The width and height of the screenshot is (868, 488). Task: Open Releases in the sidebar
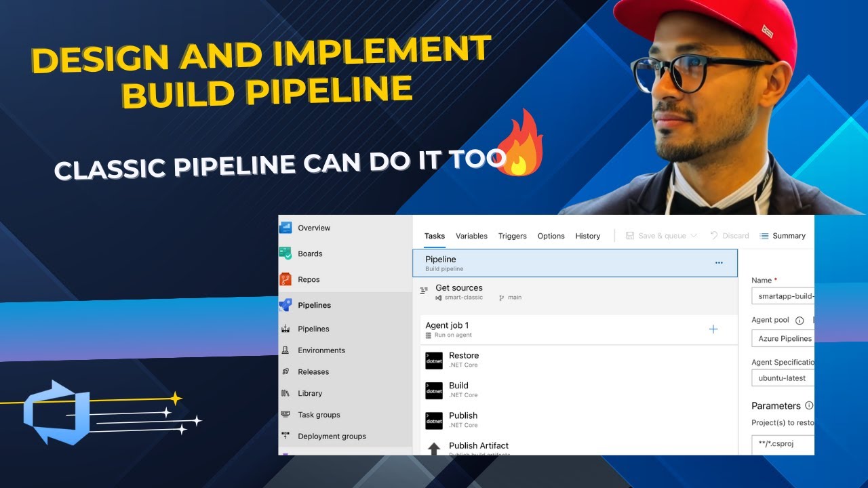click(313, 371)
